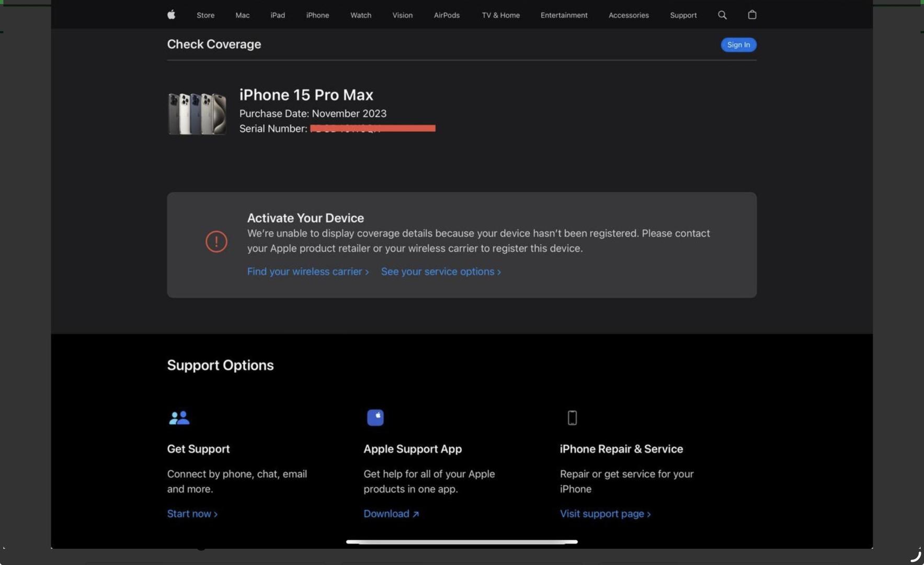Image resolution: width=924 pixels, height=565 pixels.
Task: Open the Watch menu
Action: coord(361,15)
